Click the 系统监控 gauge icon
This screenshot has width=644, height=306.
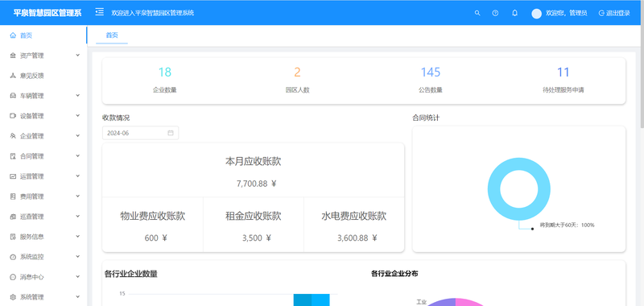click(x=13, y=257)
